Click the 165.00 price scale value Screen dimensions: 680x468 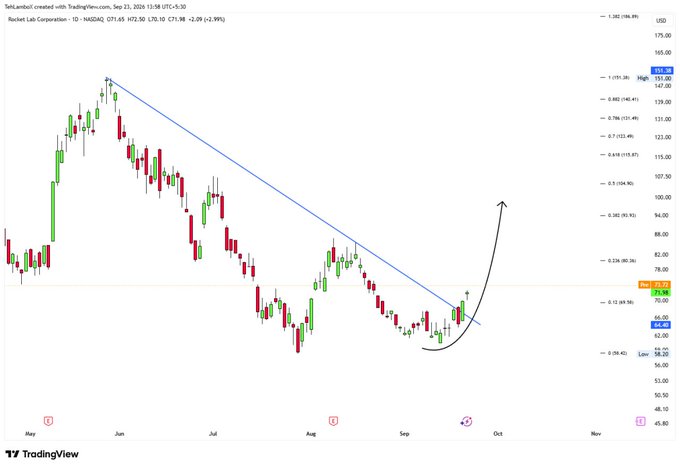click(x=663, y=52)
